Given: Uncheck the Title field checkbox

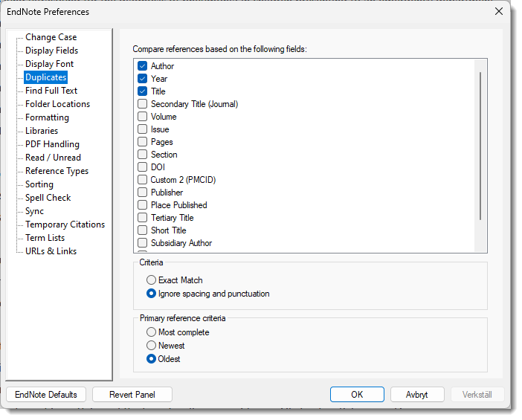Looking at the screenshot, I should 143,91.
